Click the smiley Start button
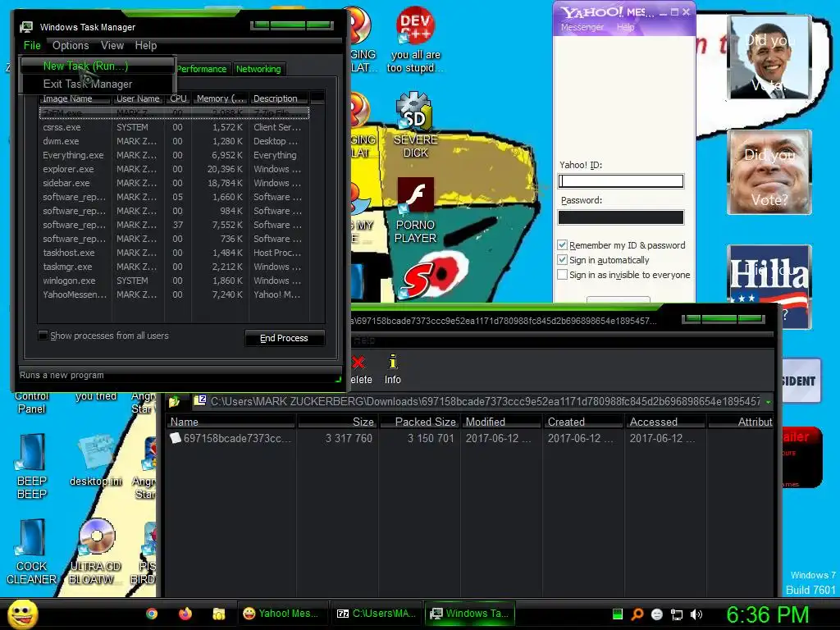The image size is (840, 630). pos(22,614)
